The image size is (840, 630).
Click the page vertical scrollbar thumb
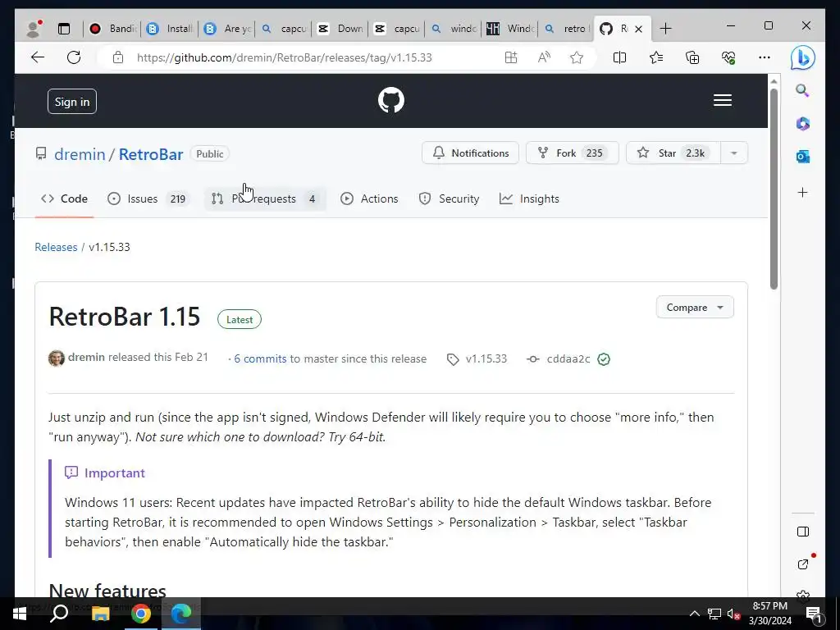774,189
